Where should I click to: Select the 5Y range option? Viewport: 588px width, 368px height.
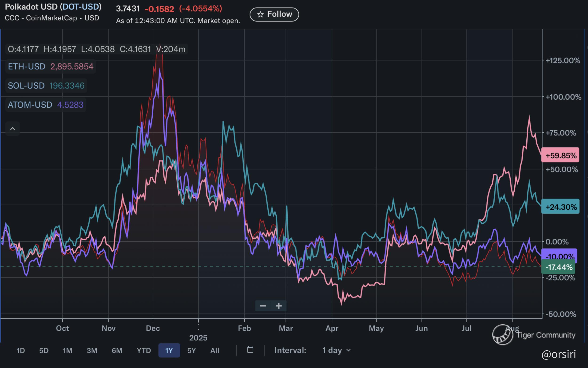tap(191, 350)
